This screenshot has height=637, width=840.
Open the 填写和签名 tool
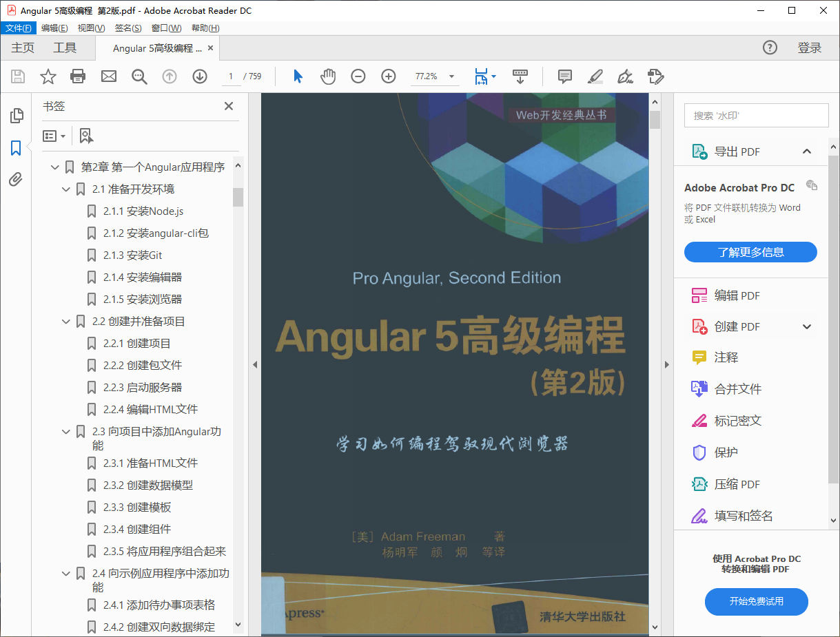pos(732,516)
